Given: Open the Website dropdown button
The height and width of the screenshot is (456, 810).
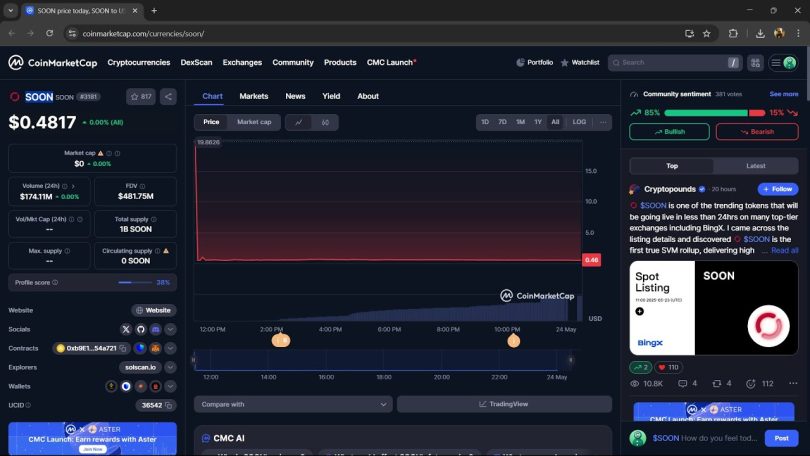Looking at the screenshot, I should coord(153,310).
